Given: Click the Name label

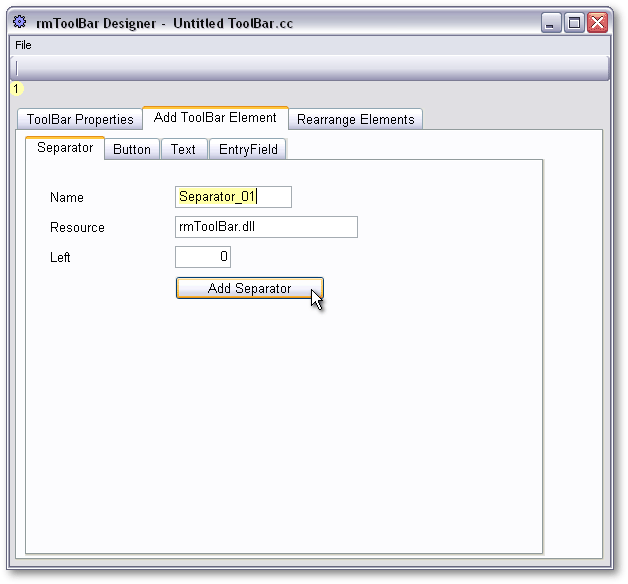Looking at the screenshot, I should click(x=66, y=197).
